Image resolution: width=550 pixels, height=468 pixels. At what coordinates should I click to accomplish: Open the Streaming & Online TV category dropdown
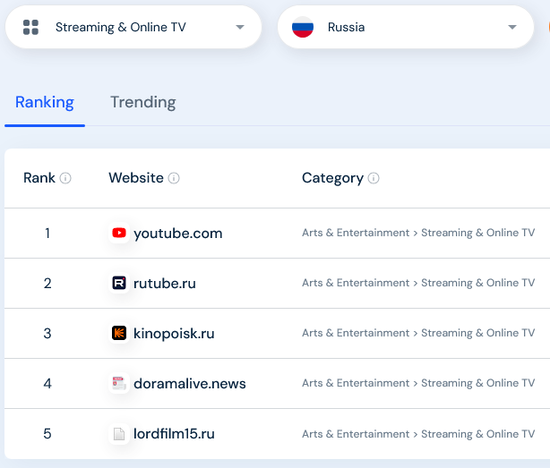point(134,27)
